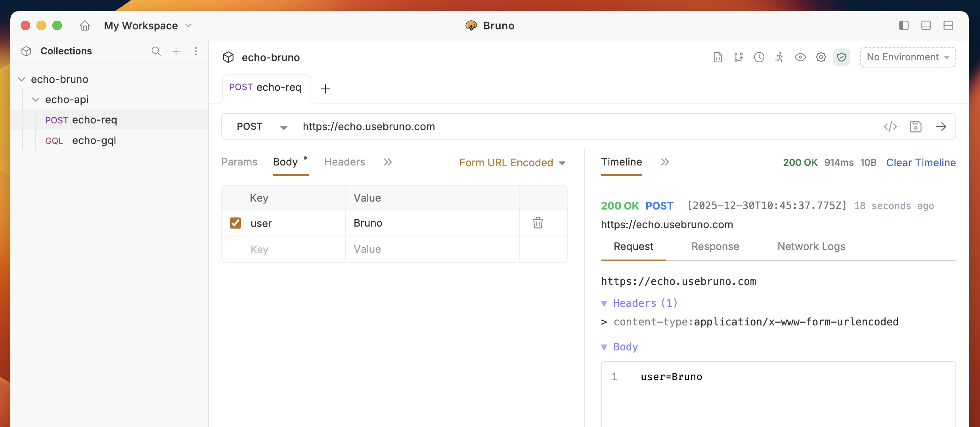Run the collection with the runner icon
The image size is (980, 427).
pos(779,57)
